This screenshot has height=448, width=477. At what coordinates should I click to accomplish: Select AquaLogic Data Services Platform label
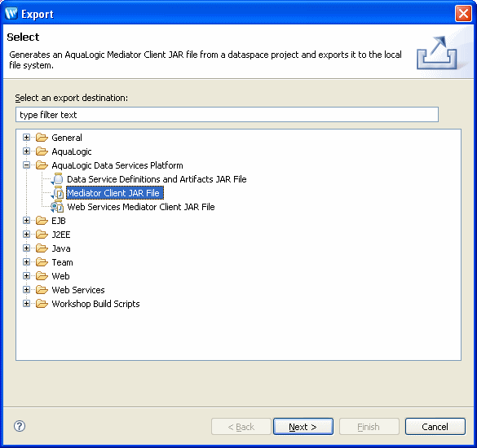pos(117,165)
